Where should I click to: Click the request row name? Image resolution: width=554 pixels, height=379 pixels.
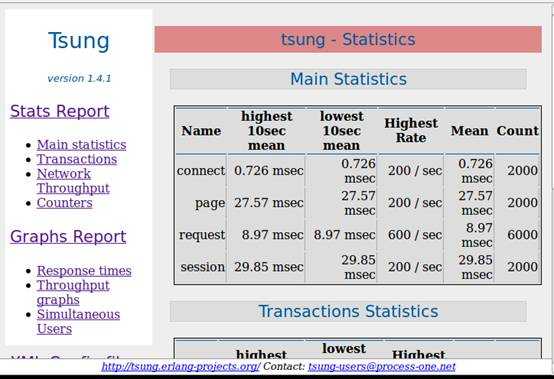202,235
